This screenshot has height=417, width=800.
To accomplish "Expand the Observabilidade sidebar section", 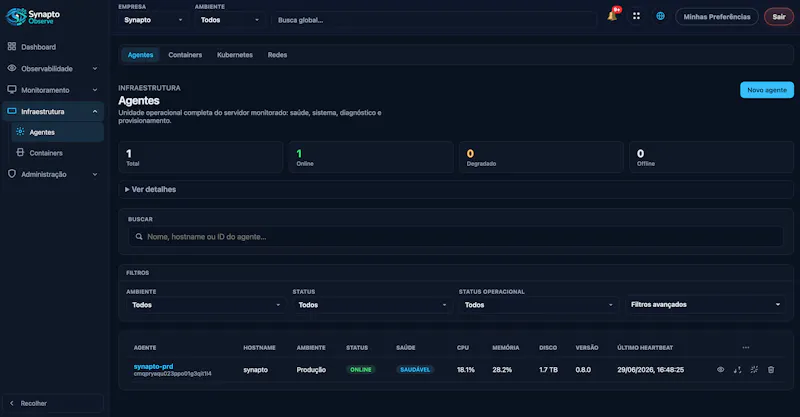I will coord(53,68).
